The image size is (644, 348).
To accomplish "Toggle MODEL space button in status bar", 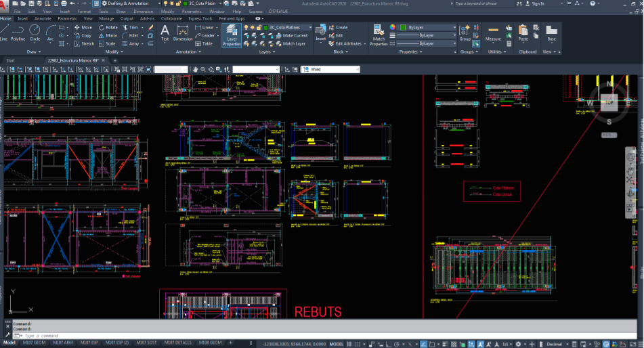I will [337, 344].
